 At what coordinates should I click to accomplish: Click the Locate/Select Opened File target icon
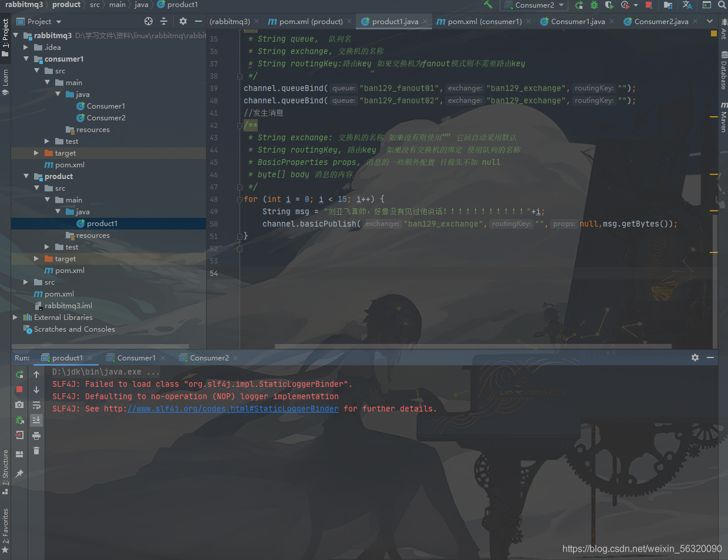tap(149, 21)
